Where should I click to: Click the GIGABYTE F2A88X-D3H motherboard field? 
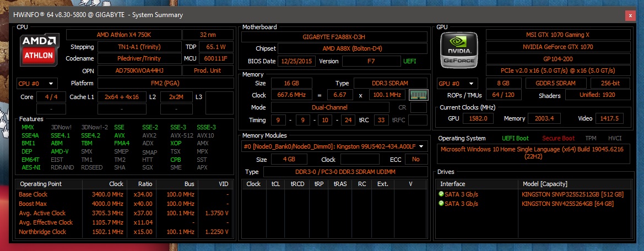click(334, 37)
